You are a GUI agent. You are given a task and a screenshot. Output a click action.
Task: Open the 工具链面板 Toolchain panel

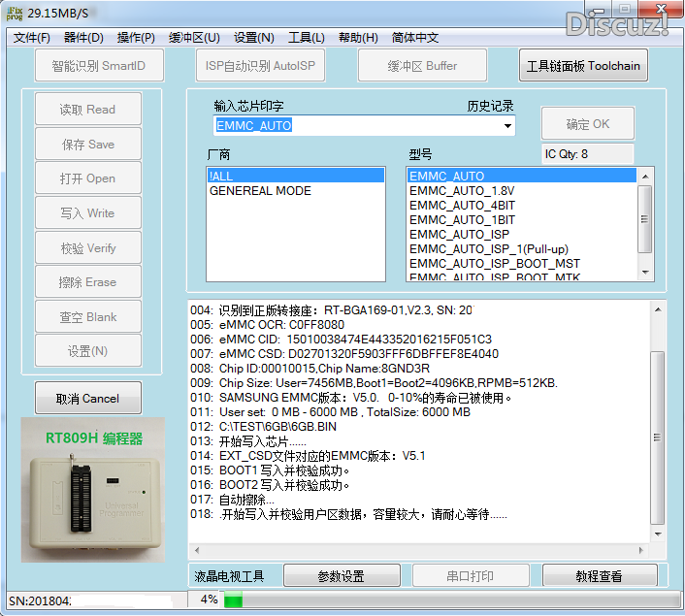tap(583, 66)
